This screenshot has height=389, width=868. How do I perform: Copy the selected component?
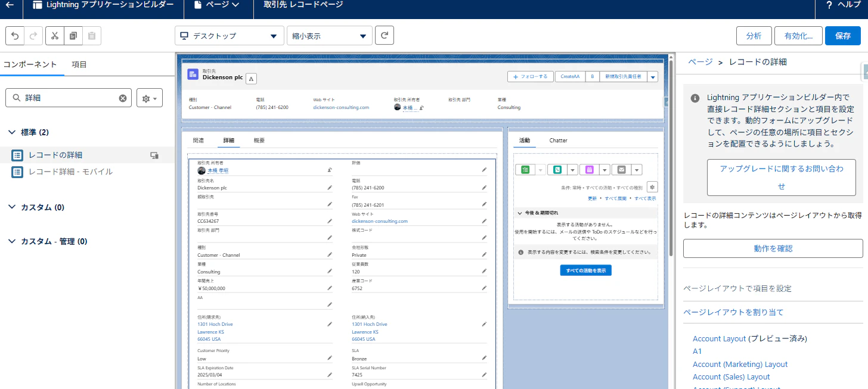pos(73,36)
